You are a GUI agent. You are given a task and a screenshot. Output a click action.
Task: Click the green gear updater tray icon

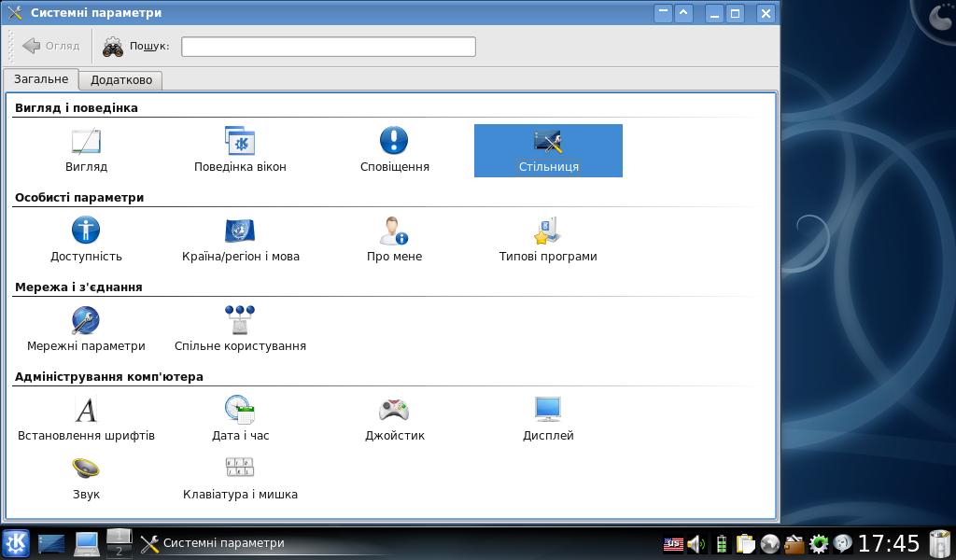point(818,543)
